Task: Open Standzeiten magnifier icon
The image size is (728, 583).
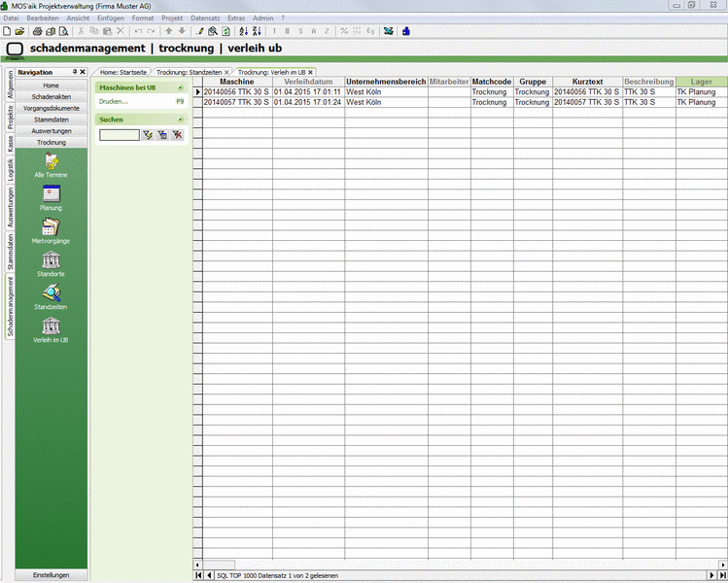Action: click(52, 297)
